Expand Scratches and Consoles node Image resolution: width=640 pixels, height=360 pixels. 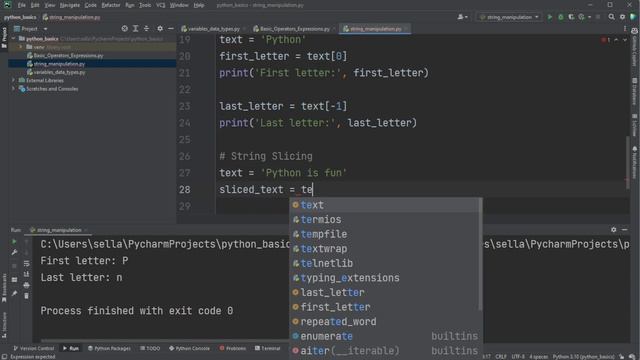pyautogui.click(x=13, y=89)
